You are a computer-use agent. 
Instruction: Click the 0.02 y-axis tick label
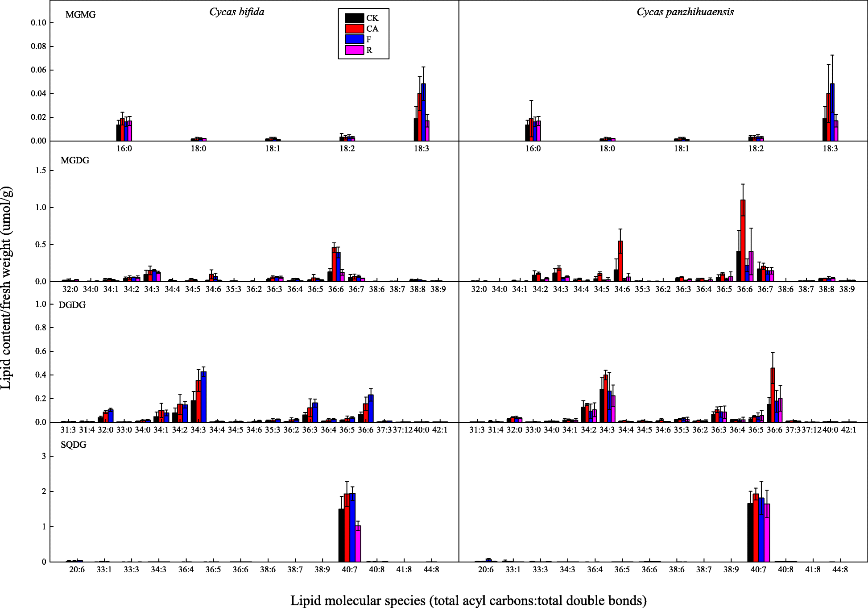(39, 117)
